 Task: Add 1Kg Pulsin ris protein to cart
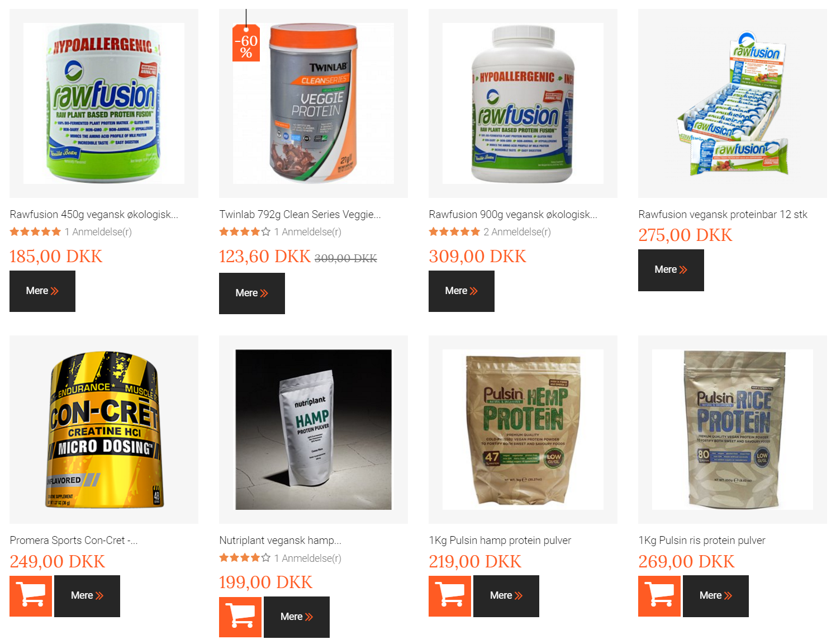coord(659,596)
